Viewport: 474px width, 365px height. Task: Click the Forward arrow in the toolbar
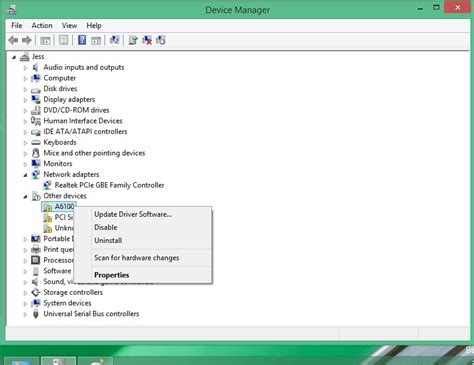pyautogui.click(x=27, y=40)
